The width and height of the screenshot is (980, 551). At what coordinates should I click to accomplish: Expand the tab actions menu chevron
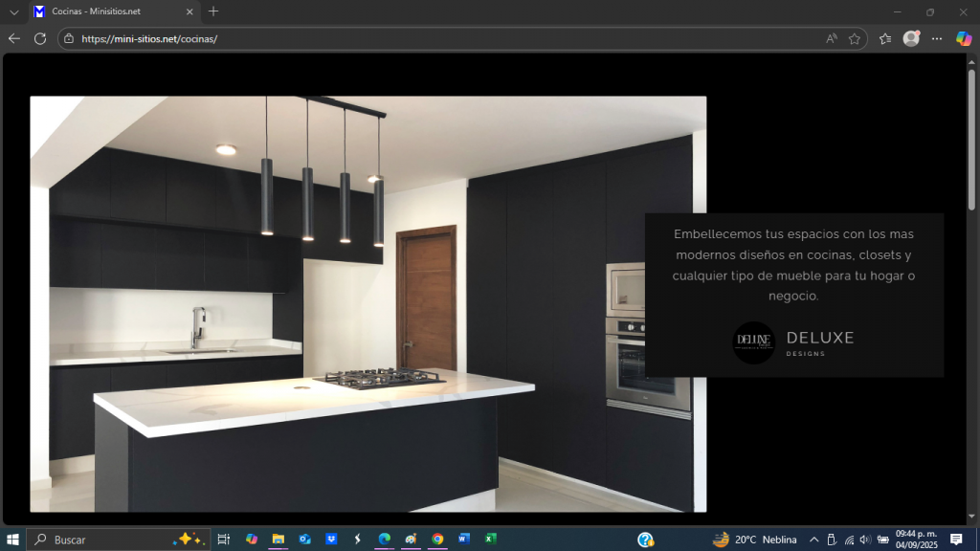tap(14, 11)
